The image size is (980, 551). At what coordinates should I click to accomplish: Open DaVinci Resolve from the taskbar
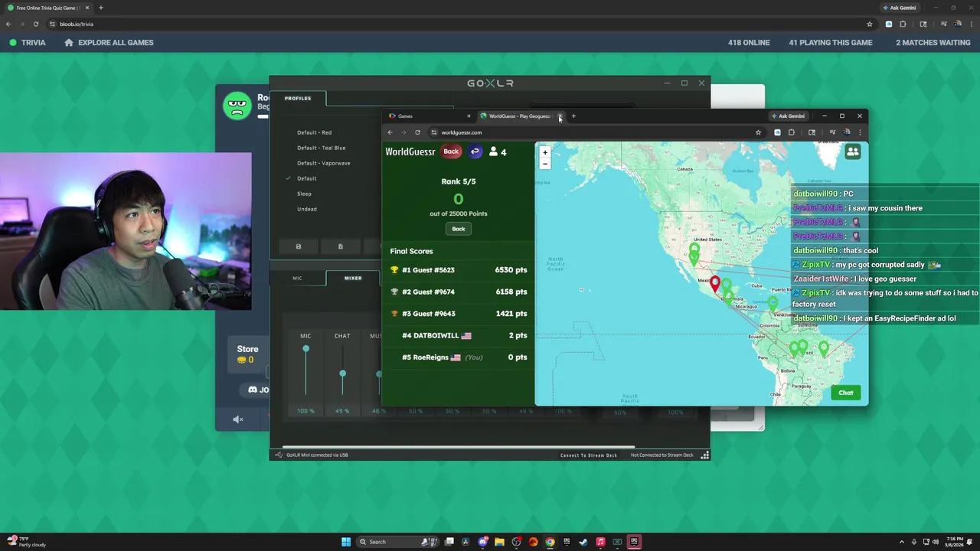click(465, 542)
